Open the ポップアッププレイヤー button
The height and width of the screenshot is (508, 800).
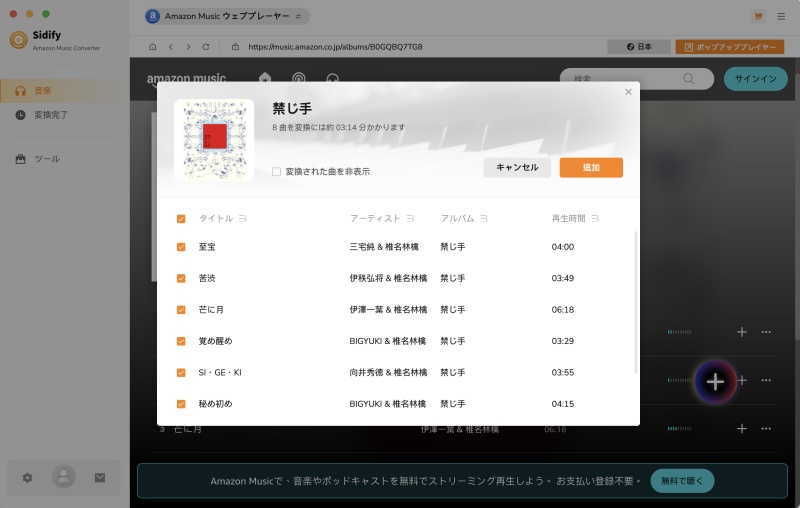click(730, 47)
